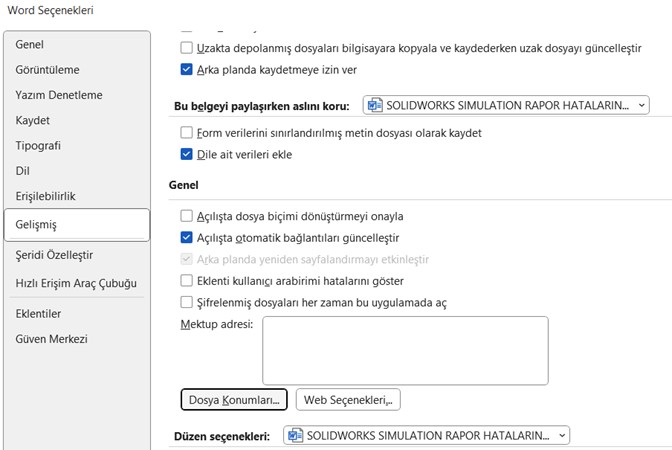Switch to Görüntüleme options category

(47, 70)
